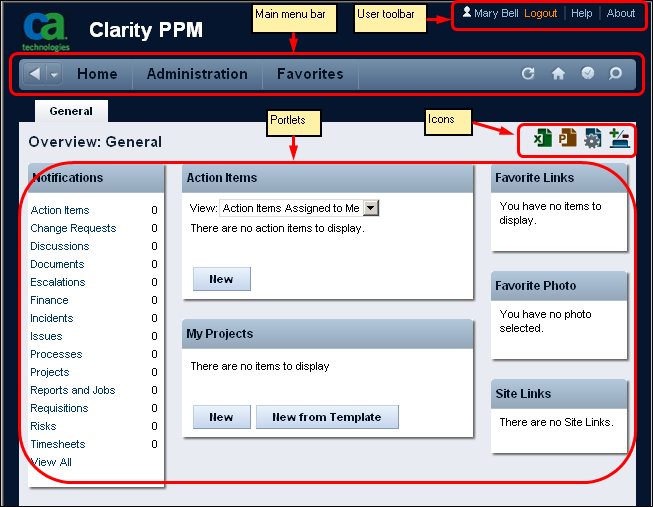Click View All in Notifications
The height and width of the screenshot is (507, 653).
[51, 462]
